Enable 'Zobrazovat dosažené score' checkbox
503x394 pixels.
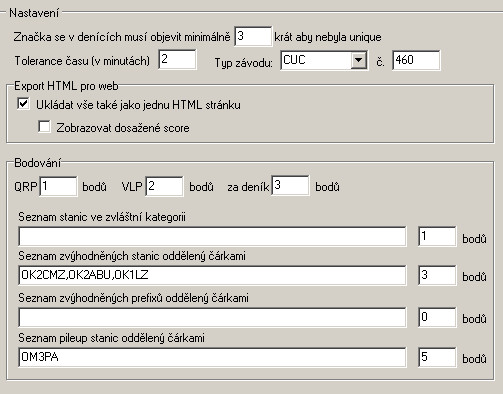[x=44, y=127]
